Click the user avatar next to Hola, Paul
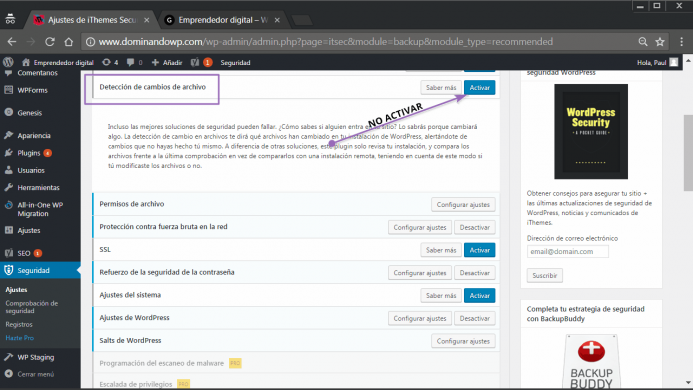693x390 pixels. click(674, 62)
